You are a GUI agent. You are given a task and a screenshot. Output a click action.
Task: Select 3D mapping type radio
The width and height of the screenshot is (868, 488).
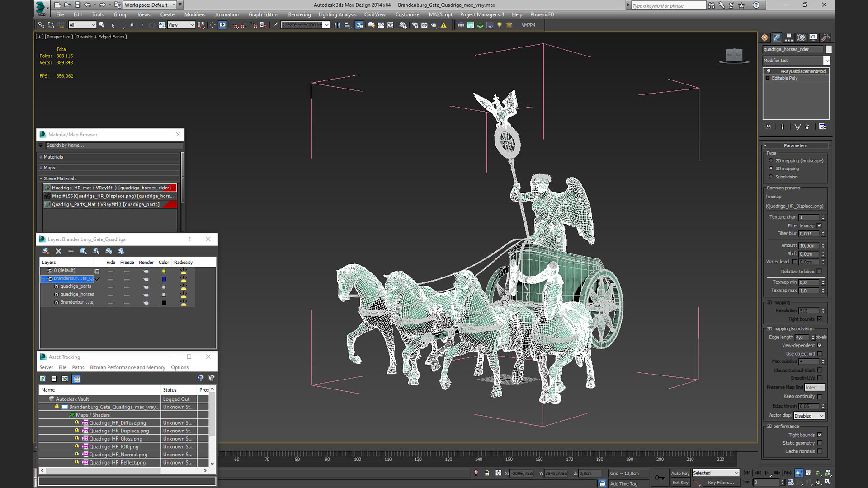click(771, 169)
